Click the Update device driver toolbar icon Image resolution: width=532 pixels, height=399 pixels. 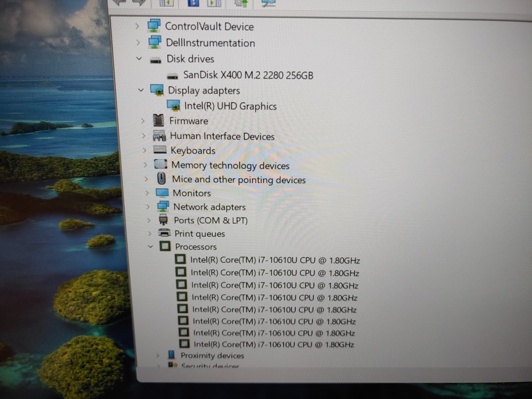[x=241, y=3]
